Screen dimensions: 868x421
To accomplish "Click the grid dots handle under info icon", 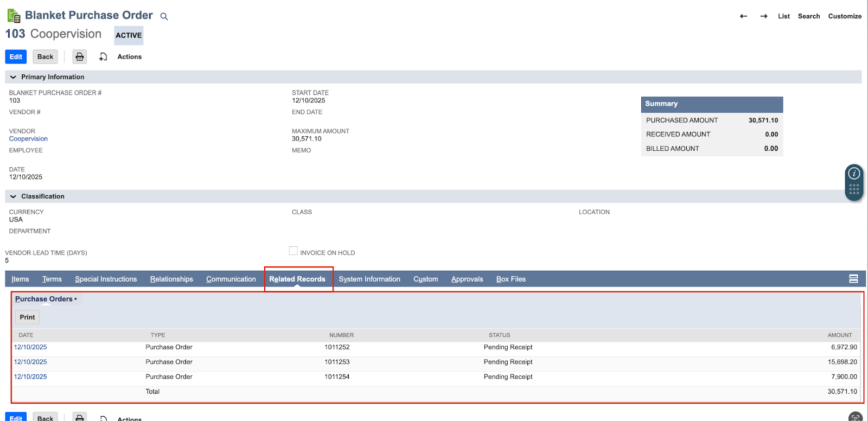I will (x=854, y=189).
